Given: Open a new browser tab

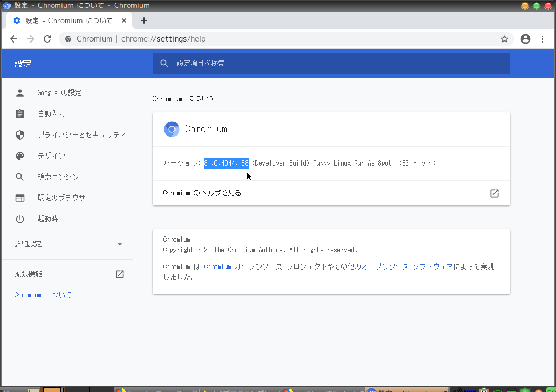Looking at the screenshot, I should 144,20.
